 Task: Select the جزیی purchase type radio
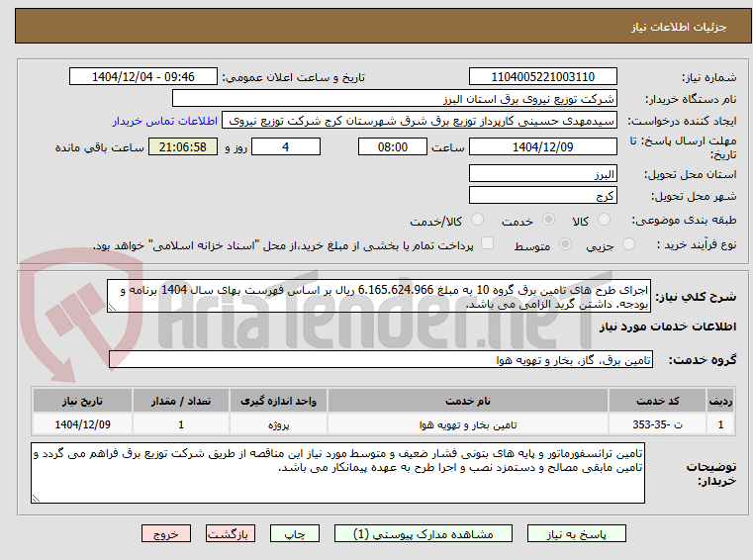click(x=628, y=244)
